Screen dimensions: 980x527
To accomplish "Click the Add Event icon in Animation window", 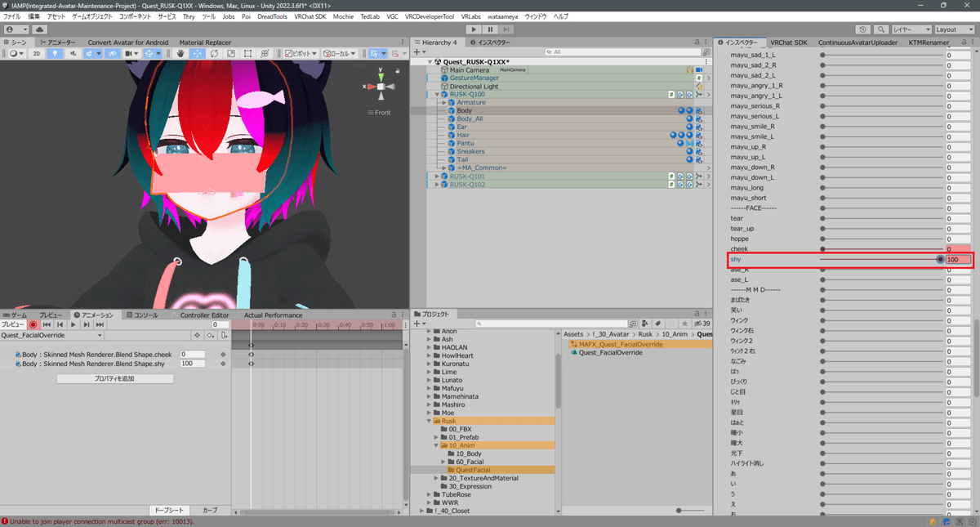I will pyautogui.click(x=223, y=335).
